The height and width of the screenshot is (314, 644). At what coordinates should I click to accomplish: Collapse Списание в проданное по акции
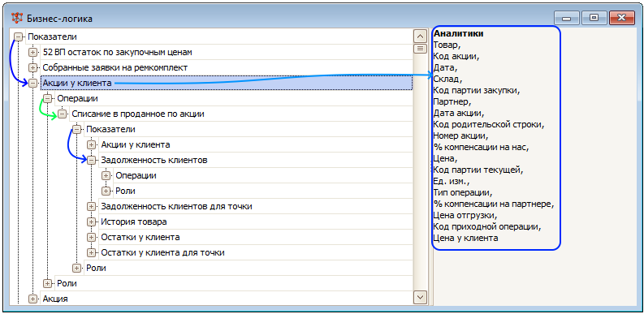[x=62, y=114]
